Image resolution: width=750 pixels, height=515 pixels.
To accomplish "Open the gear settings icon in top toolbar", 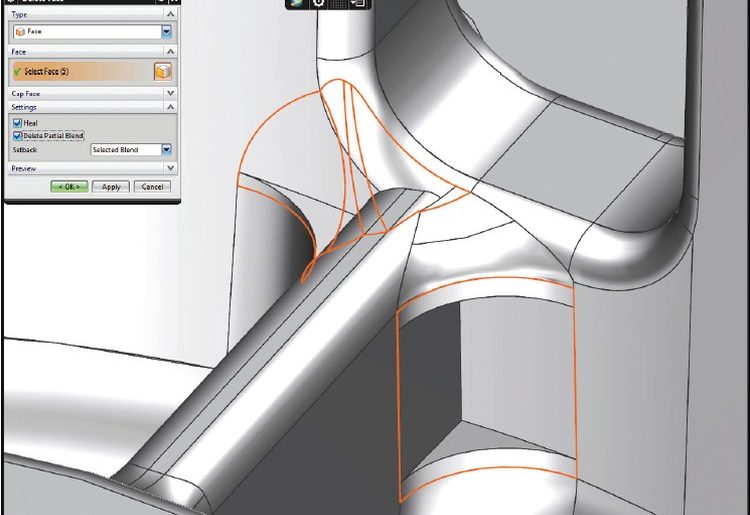I will coord(319,3).
